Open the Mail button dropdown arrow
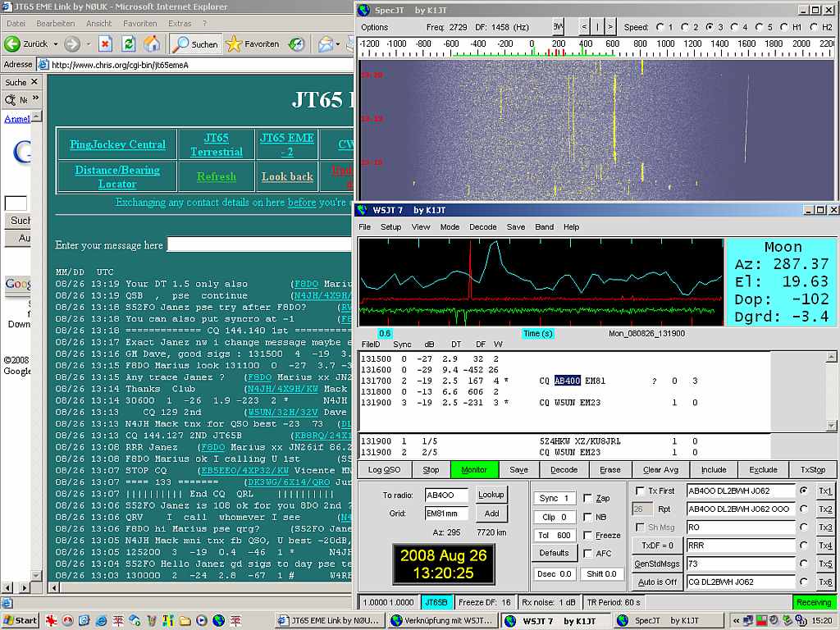This screenshot has width=840, height=630. 337,44
